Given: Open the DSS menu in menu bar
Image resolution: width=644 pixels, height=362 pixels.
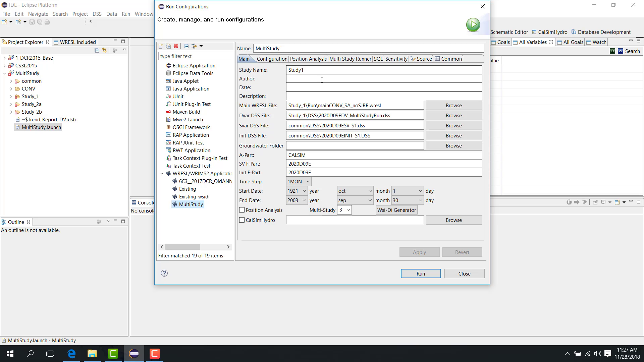Looking at the screenshot, I should click(97, 14).
